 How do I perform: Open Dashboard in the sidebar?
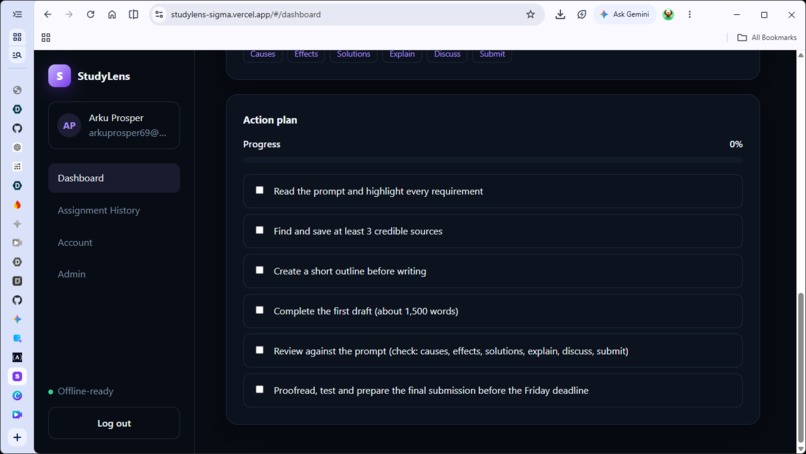tap(114, 178)
